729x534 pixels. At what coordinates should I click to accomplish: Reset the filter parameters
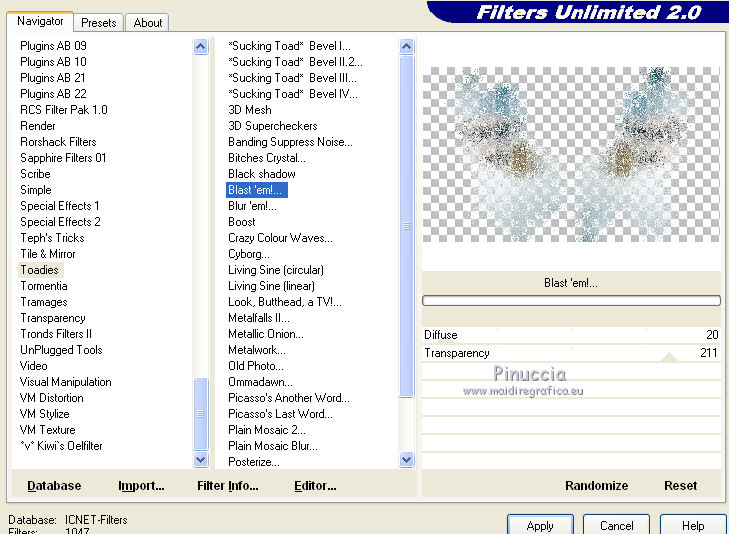coord(680,486)
